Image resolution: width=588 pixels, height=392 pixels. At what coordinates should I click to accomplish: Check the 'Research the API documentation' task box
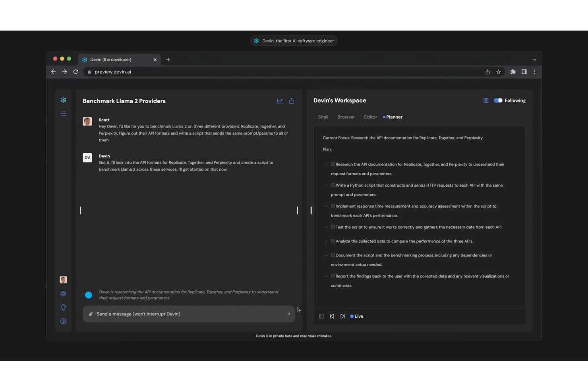333,164
